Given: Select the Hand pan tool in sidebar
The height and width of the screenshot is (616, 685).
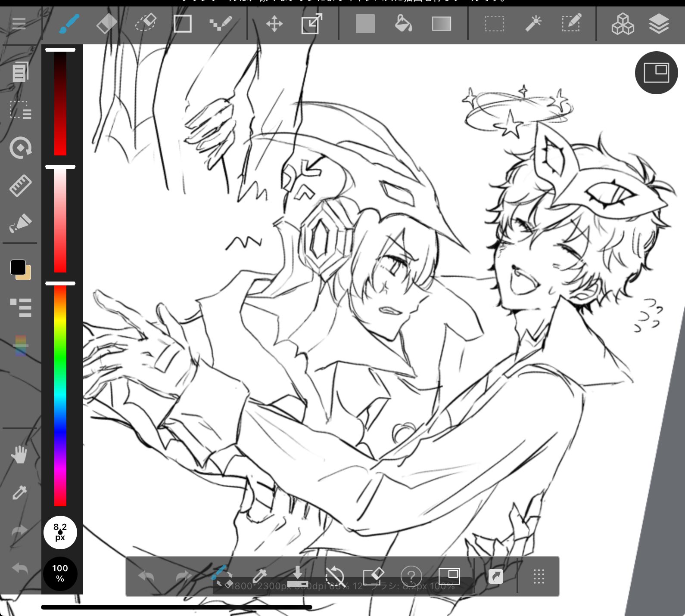Looking at the screenshot, I should [19, 455].
